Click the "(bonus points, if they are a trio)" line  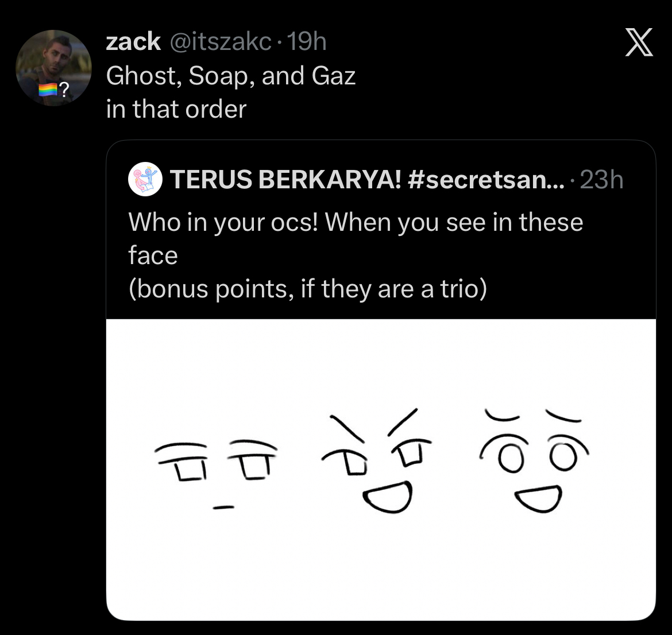[x=307, y=289]
